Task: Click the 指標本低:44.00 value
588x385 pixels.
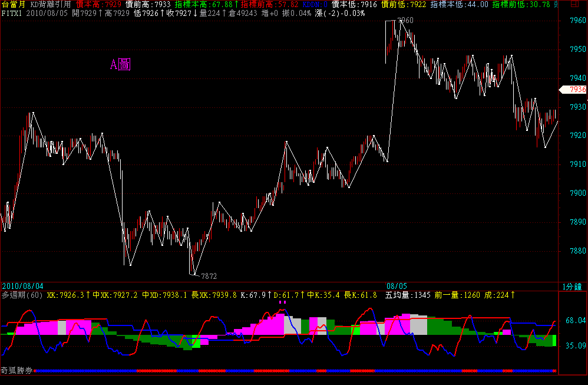Action: (460, 5)
